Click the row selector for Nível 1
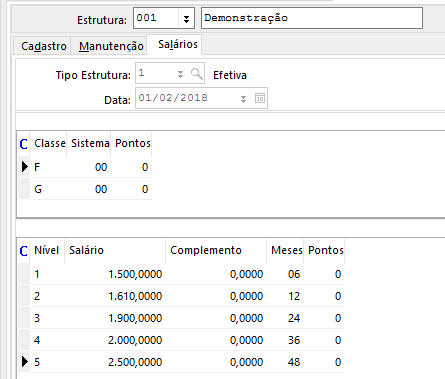445x379 pixels. pyautogui.click(x=24, y=274)
